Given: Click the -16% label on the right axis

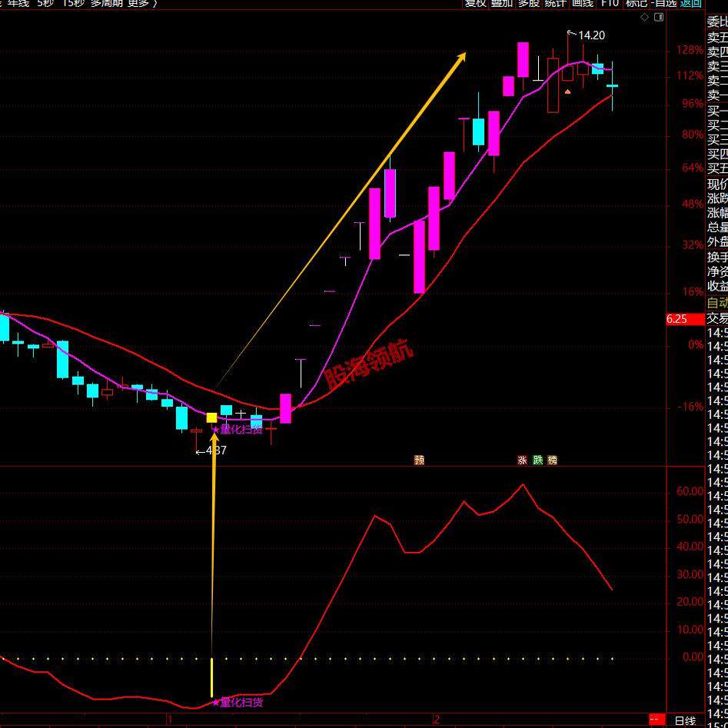Looking at the screenshot, I should click(x=690, y=406).
